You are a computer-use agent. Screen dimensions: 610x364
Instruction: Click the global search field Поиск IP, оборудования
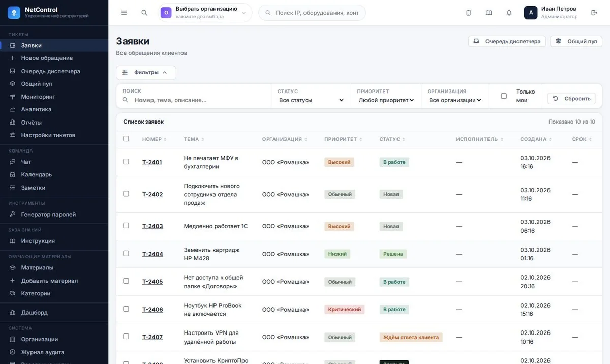(x=312, y=13)
